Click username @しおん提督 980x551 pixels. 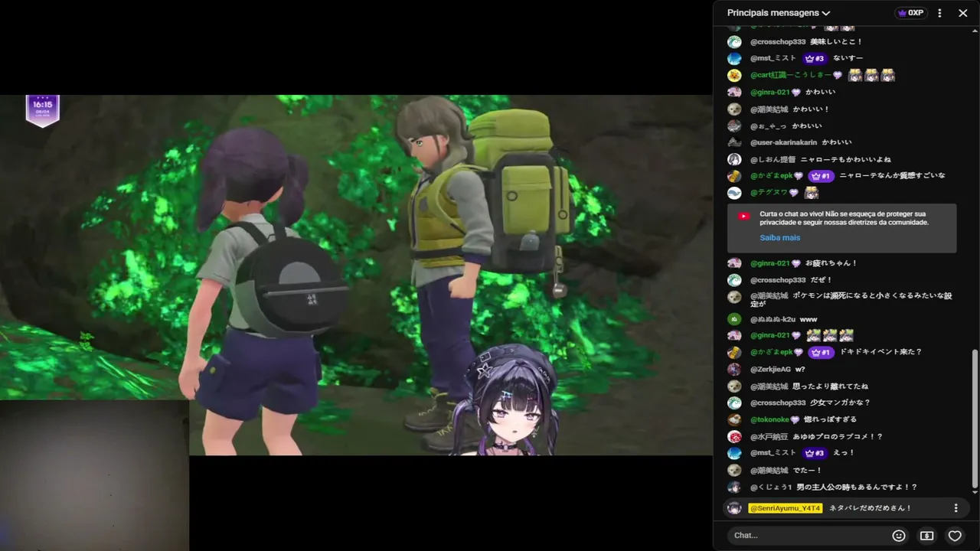pos(772,159)
